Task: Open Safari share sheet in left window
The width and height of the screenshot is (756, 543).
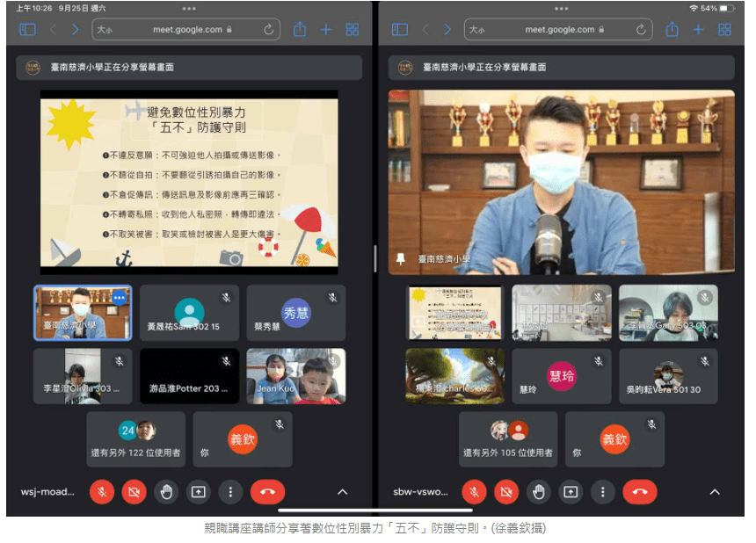Action: (x=300, y=30)
